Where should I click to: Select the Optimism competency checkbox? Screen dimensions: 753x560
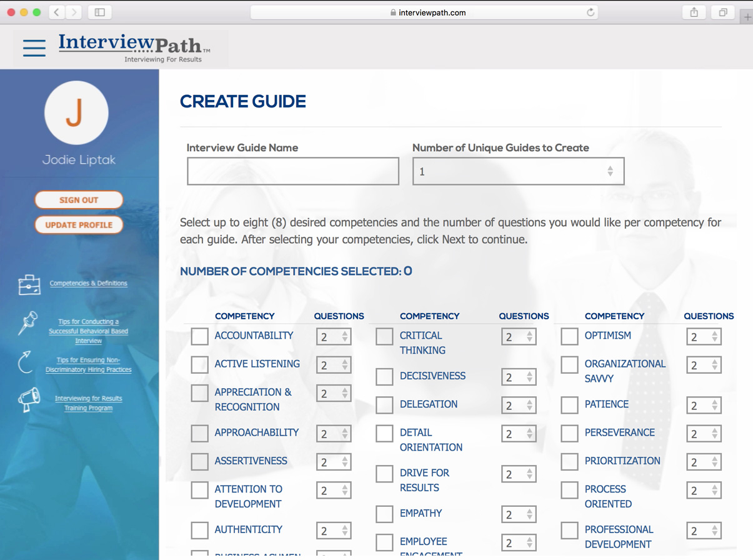click(x=569, y=336)
